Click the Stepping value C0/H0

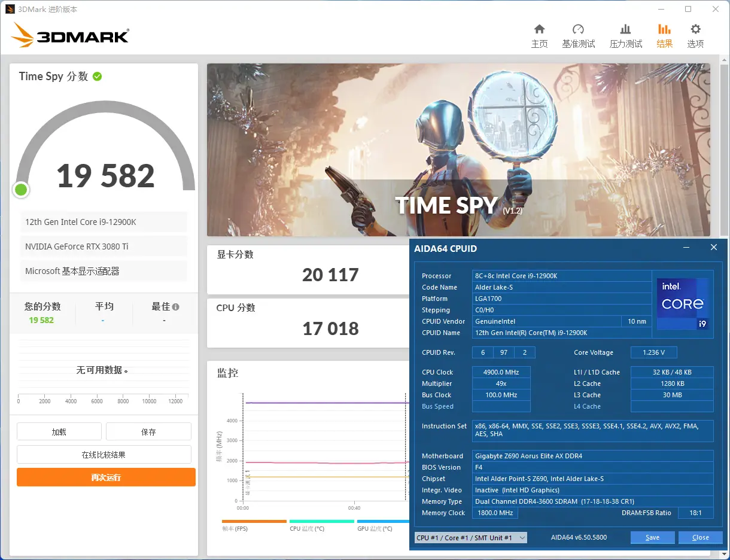pyautogui.click(x=562, y=310)
